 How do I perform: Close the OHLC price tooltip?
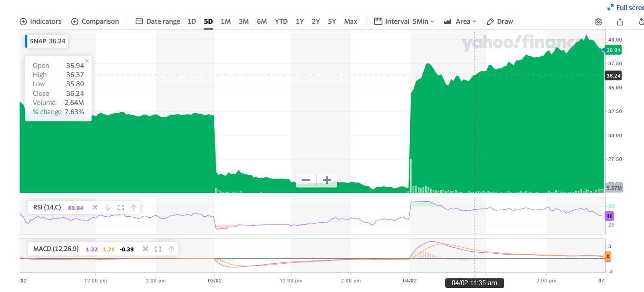(x=87, y=61)
